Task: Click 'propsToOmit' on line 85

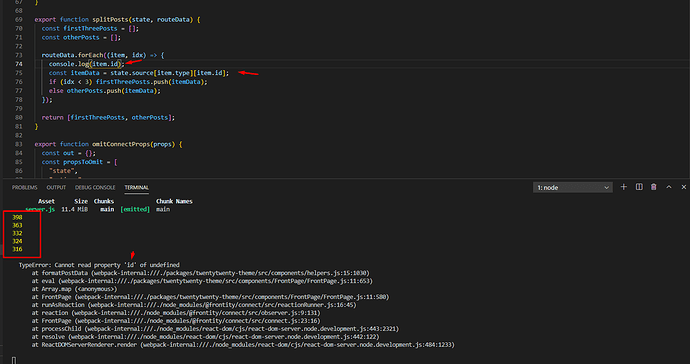Action: [83, 162]
